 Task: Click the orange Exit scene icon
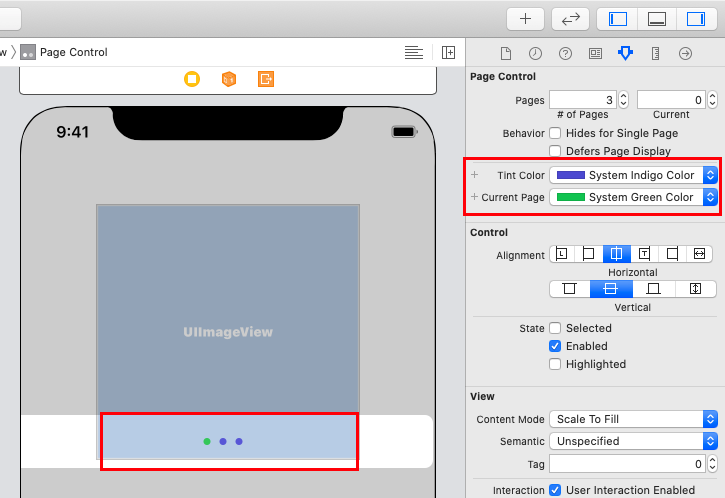click(x=266, y=79)
